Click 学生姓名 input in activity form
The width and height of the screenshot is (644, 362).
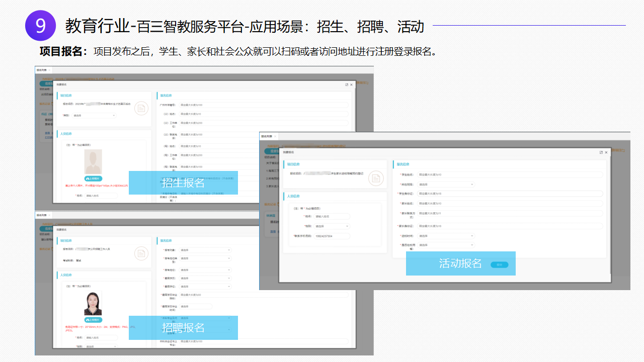pyautogui.click(x=510, y=174)
